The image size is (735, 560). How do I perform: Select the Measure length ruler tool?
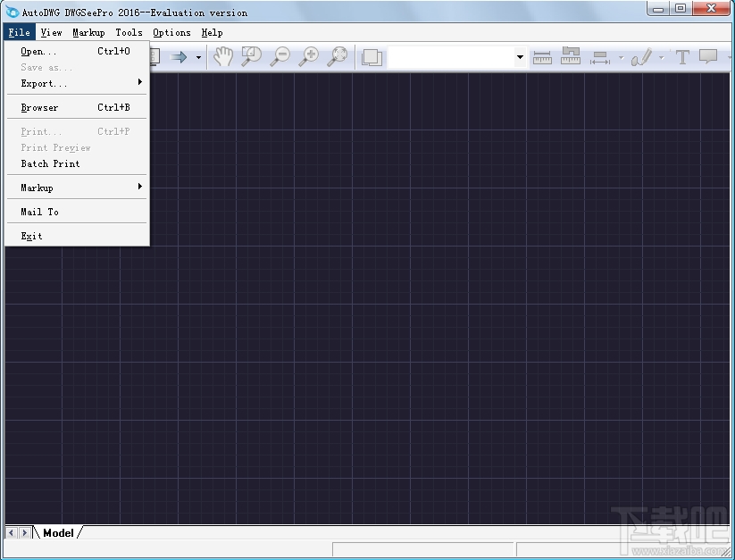click(x=542, y=57)
